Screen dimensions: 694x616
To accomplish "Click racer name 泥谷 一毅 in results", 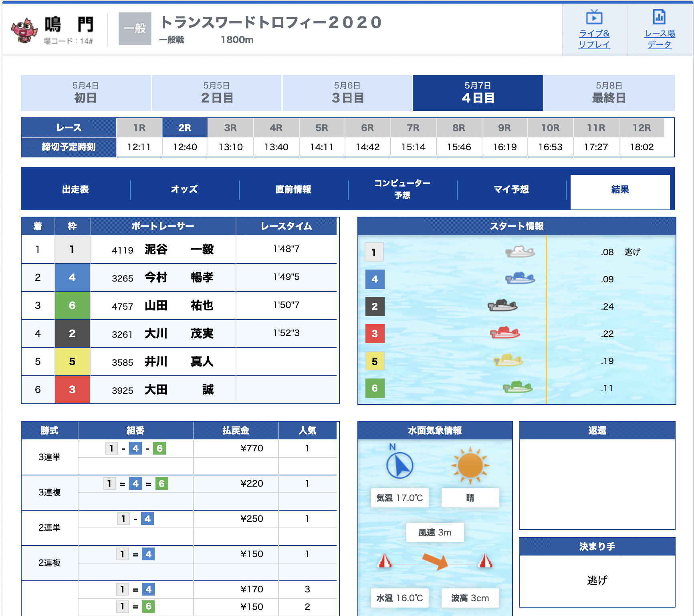I will pos(179,250).
